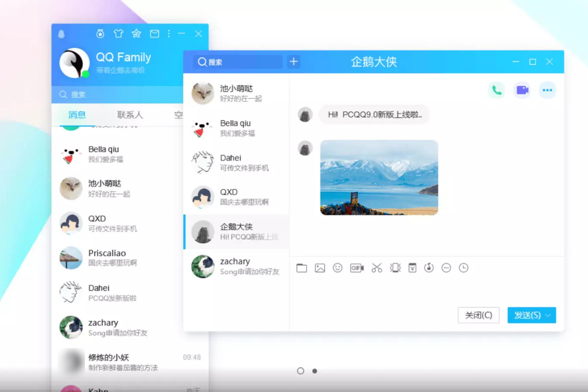This screenshot has height=392, width=588.
Task: Switch to the 联系人 tab
Action: click(x=130, y=115)
